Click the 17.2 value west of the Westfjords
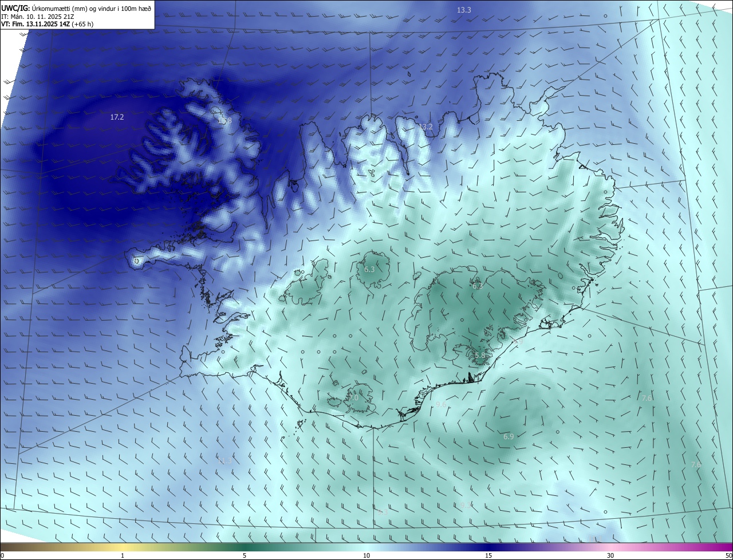 (x=117, y=117)
